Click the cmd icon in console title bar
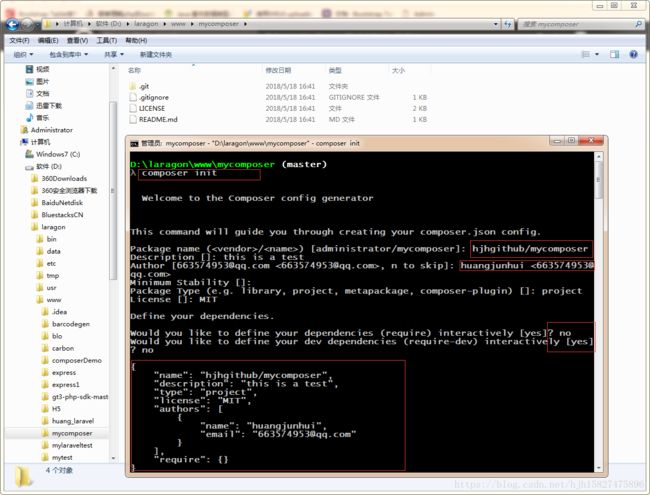The width and height of the screenshot is (650, 495). pyautogui.click(x=134, y=143)
